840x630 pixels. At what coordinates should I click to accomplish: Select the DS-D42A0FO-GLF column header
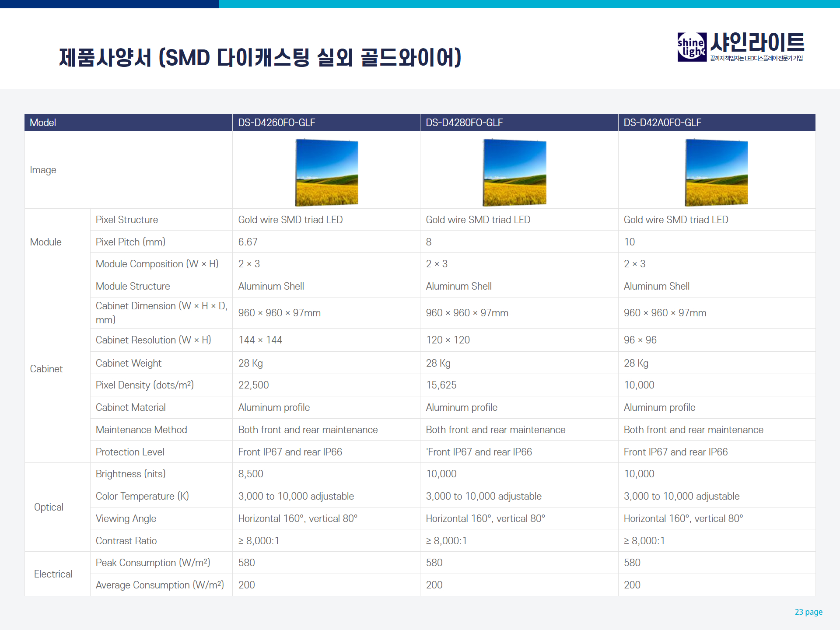[x=662, y=122]
